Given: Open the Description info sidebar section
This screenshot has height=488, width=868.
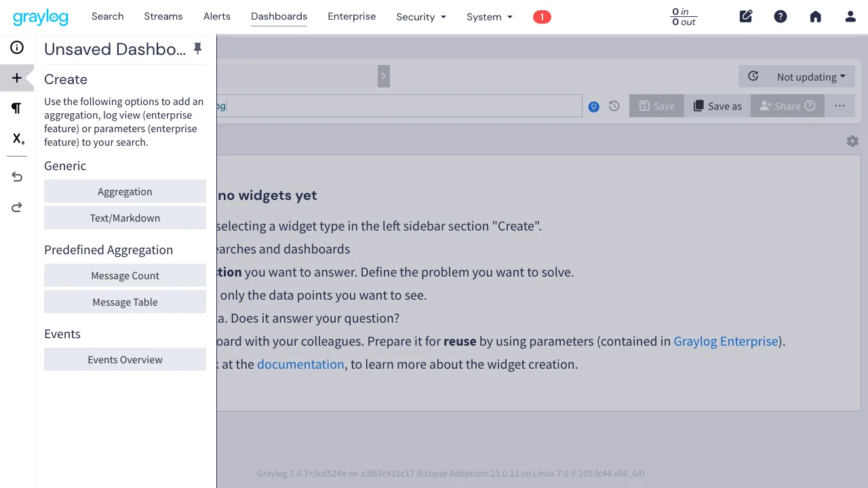Looking at the screenshot, I should click(17, 47).
